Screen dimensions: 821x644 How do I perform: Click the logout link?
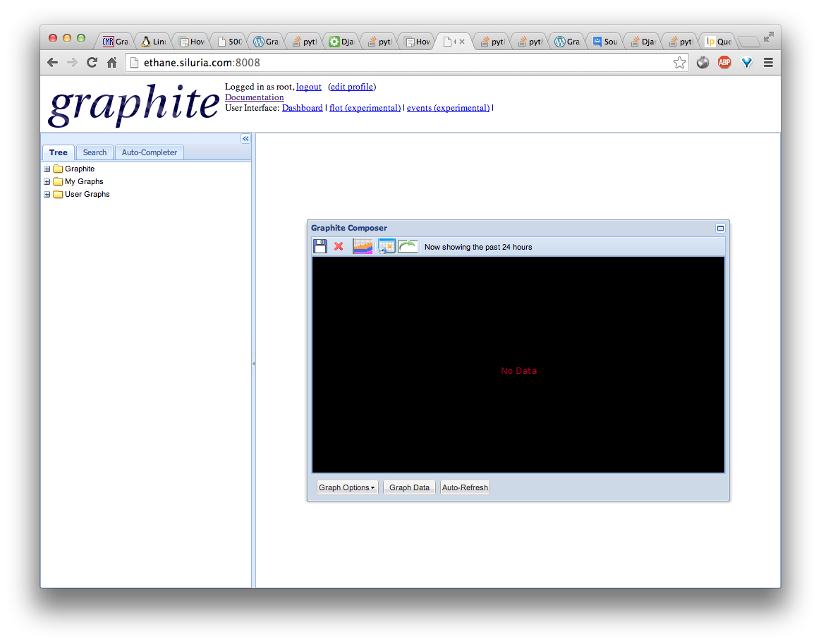(309, 87)
